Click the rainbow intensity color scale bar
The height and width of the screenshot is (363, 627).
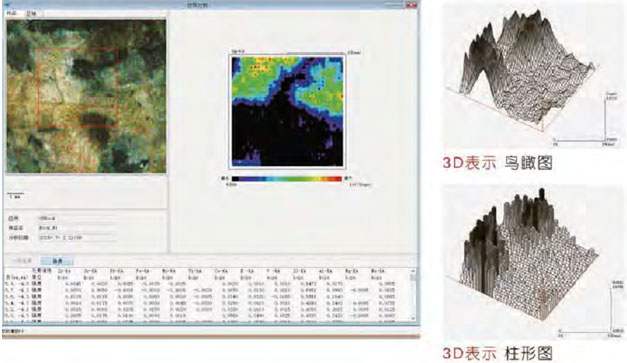(287, 179)
